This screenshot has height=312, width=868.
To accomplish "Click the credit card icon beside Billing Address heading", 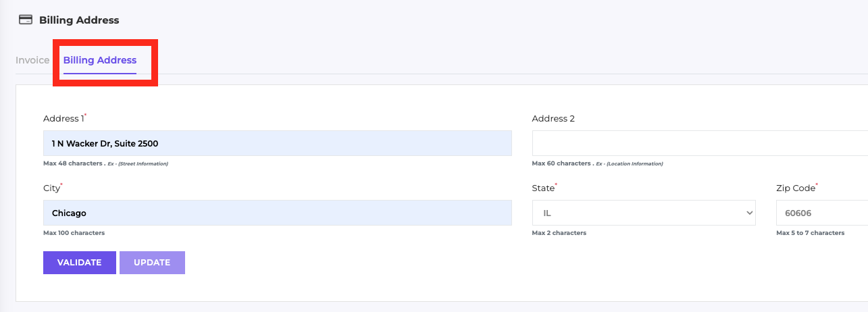I will click(25, 20).
